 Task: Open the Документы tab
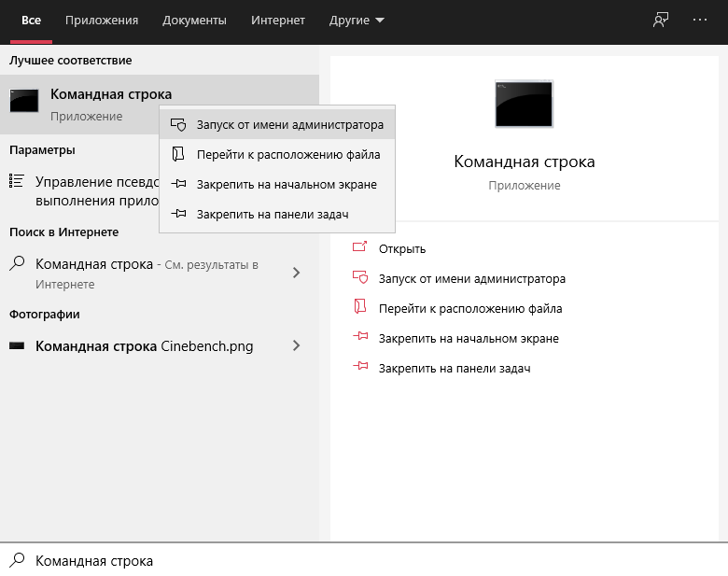(194, 21)
